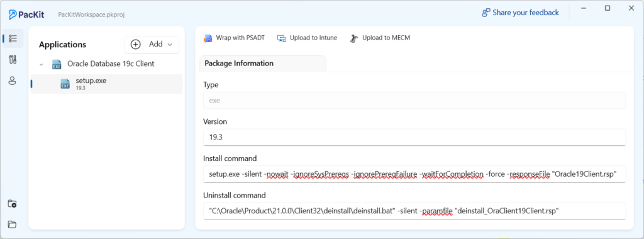Click the PacKitWorkspace.pkproj title text
This screenshot has width=644, height=239.
(x=91, y=15)
